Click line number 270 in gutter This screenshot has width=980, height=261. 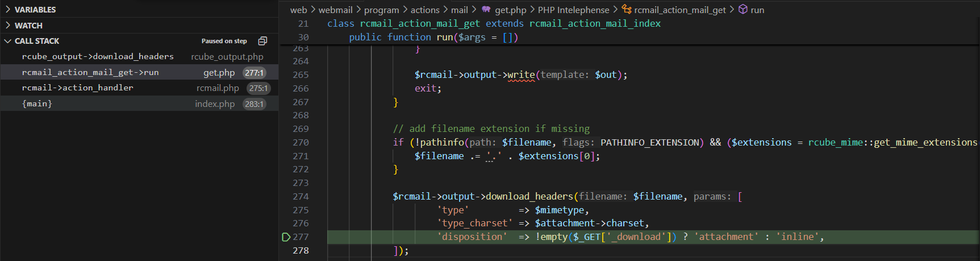pyautogui.click(x=301, y=142)
